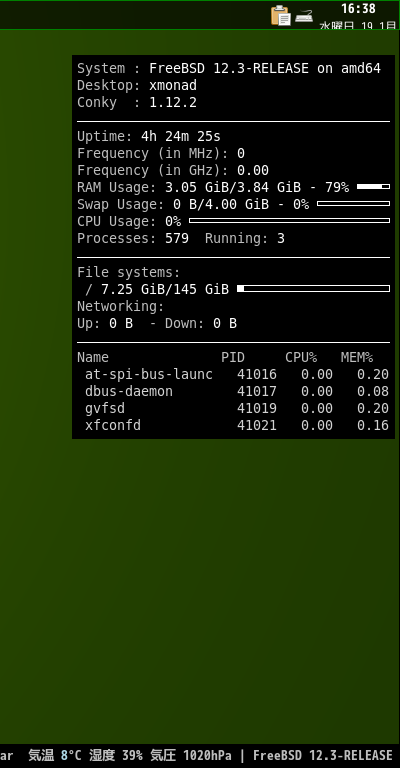The height and width of the screenshot is (768, 400).
Task: Click the RAM usage progress bar
Action: pos(374,187)
